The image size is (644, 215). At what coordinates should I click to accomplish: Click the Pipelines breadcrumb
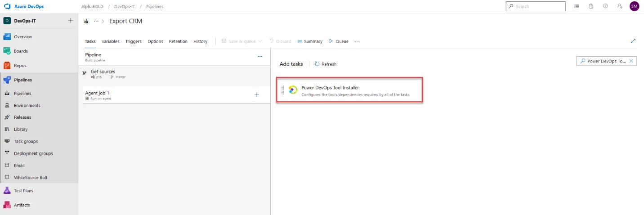click(x=155, y=7)
